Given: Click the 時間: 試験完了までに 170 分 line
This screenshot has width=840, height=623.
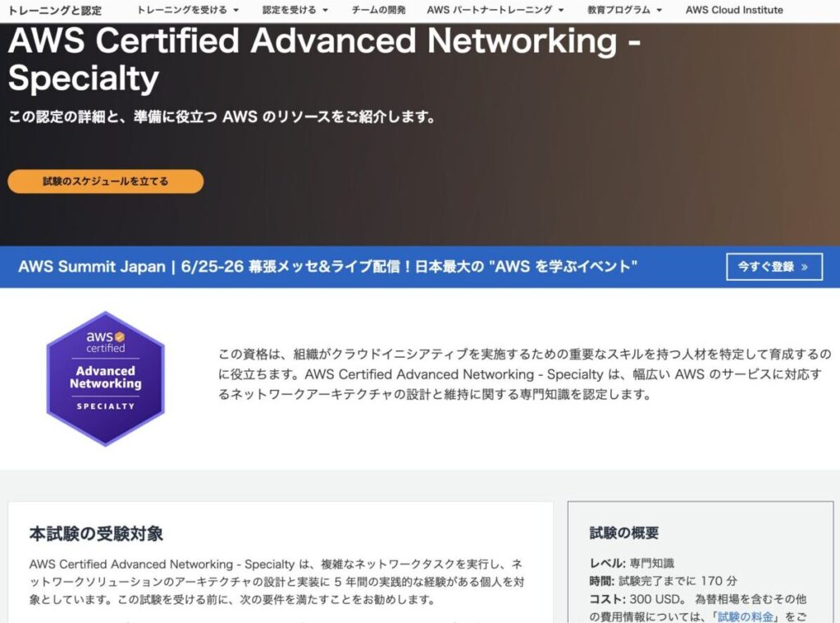Looking at the screenshot, I should click(x=663, y=580).
